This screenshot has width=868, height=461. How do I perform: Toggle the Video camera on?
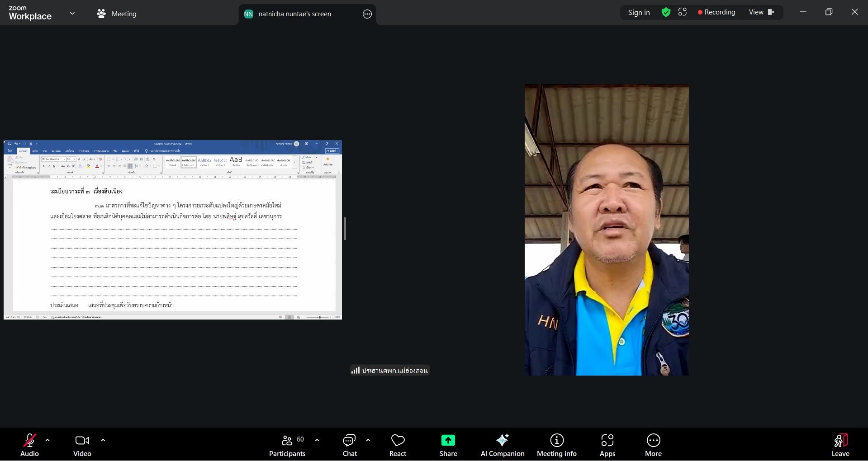pos(82,445)
